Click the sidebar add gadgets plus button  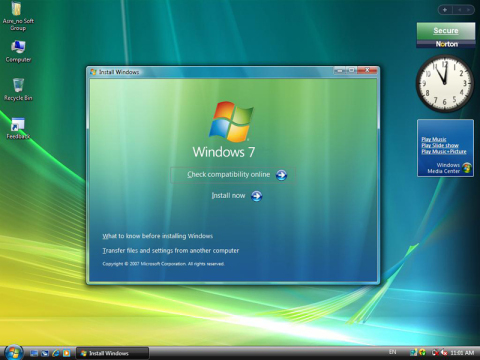click(x=445, y=10)
